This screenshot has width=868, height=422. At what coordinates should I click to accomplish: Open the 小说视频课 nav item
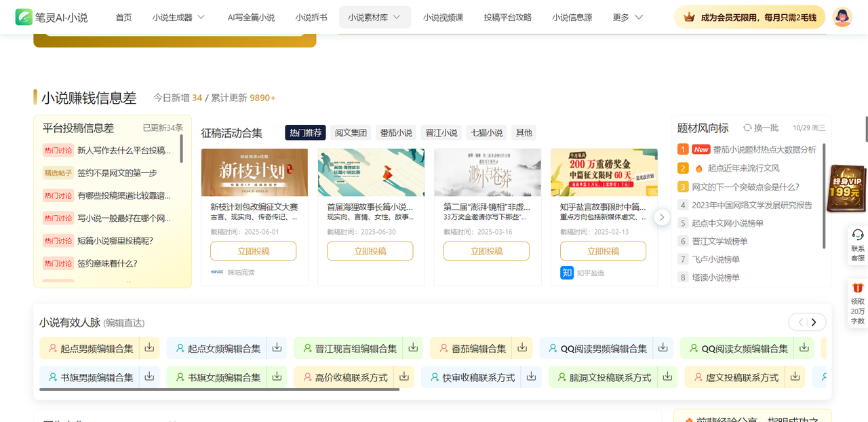pyautogui.click(x=443, y=17)
